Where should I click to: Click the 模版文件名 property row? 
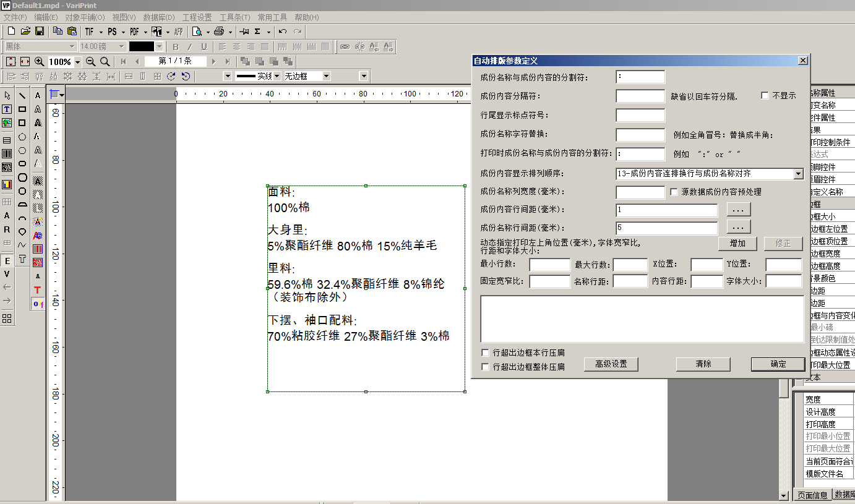point(828,474)
